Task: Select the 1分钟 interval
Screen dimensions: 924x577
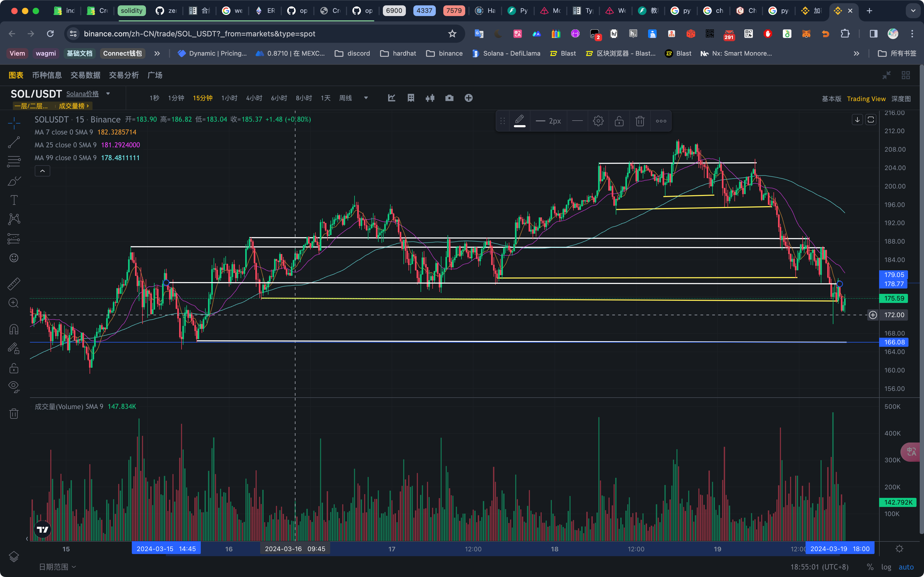Action: point(176,98)
